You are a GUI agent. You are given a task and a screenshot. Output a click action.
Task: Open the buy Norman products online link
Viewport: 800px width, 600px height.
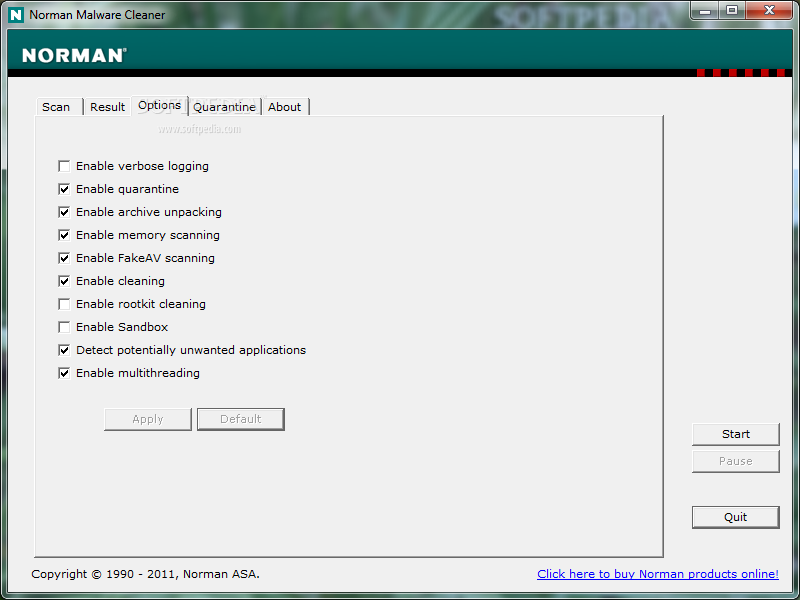[x=658, y=574]
